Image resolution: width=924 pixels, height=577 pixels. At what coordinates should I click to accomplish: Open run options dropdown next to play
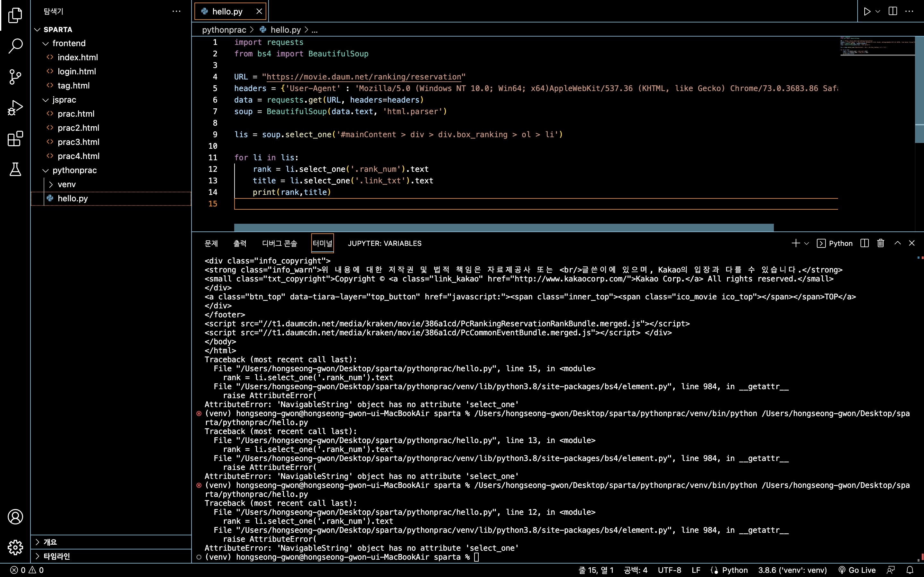[878, 12]
